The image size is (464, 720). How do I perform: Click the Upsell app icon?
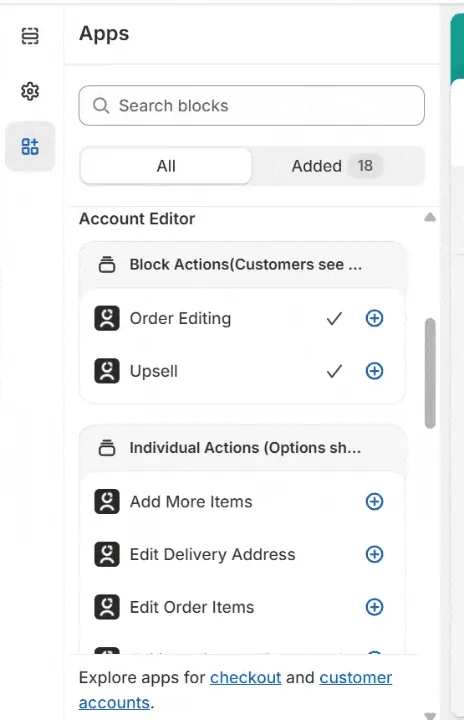(x=107, y=371)
